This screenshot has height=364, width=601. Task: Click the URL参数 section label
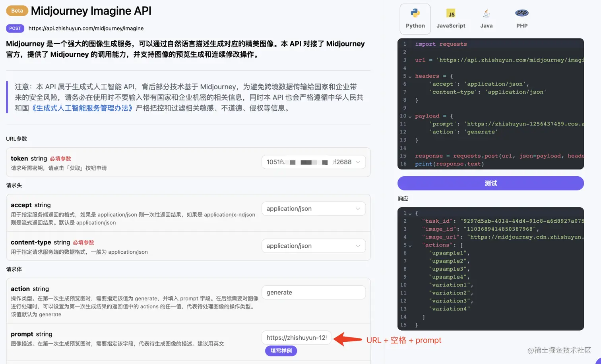pyautogui.click(x=16, y=139)
